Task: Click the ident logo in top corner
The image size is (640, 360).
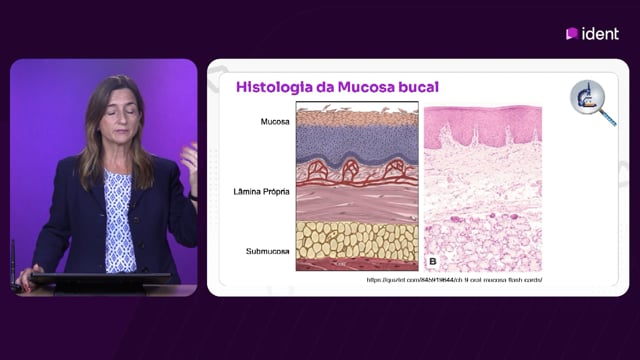Action: coord(592,34)
